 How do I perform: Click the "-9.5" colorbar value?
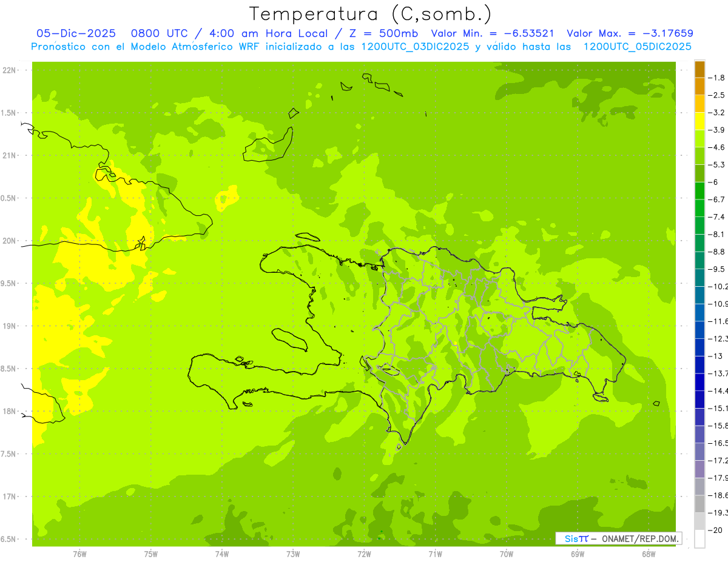pyautogui.click(x=716, y=269)
